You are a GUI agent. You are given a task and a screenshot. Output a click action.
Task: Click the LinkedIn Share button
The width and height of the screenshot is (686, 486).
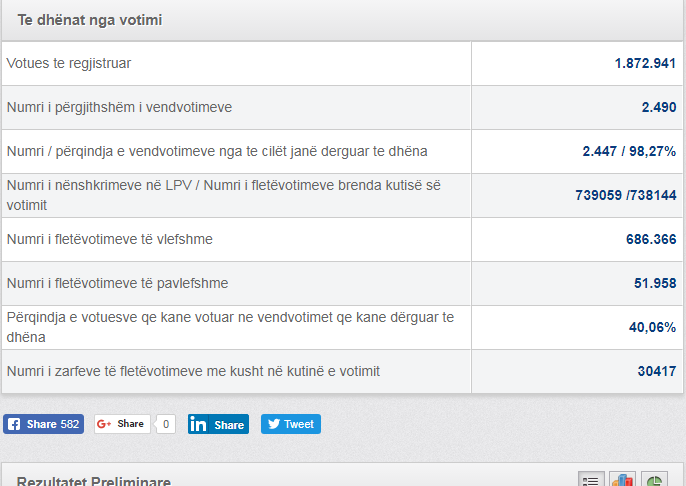click(218, 424)
